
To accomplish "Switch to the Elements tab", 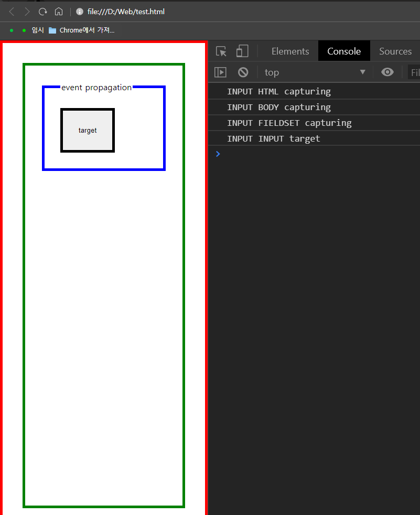I will 290,51.
